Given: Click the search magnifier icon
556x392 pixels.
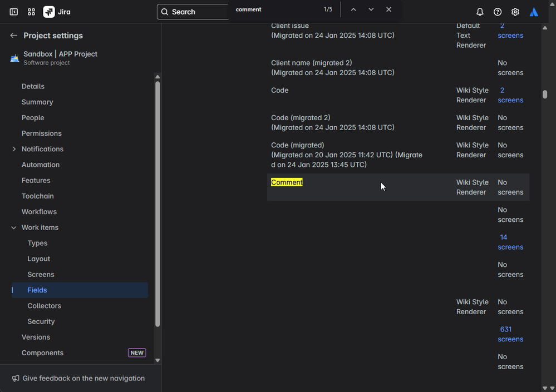Looking at the screenshot, I should (x=165, y=12).
